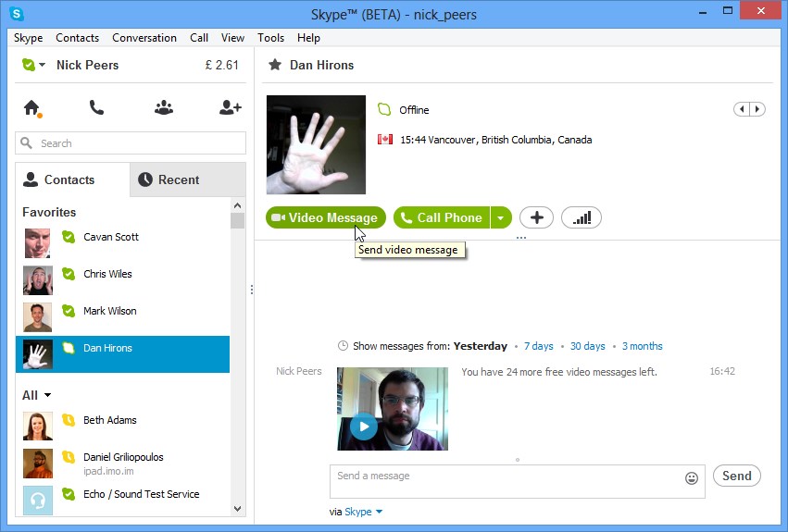Screen dimensions: 788x532
Task: Click the Video Message button
Action: point(326,217)
